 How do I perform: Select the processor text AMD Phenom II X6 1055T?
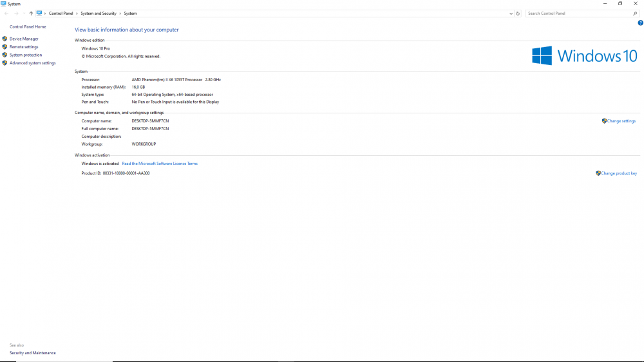167,80
